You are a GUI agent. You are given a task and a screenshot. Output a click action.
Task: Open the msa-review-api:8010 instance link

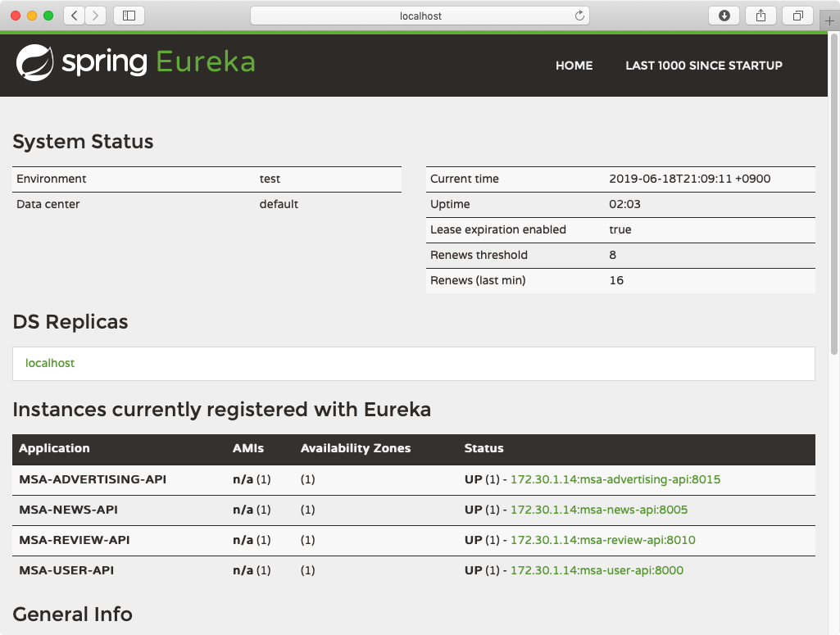[x=602, y=540]
